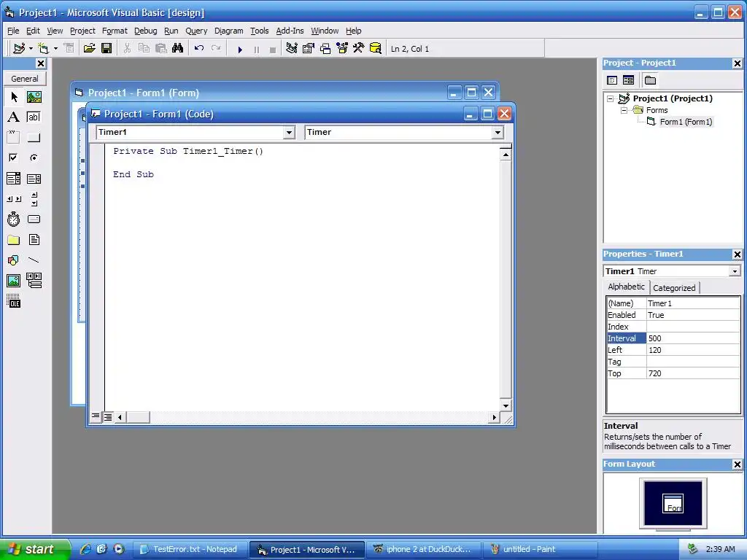This screenshot has width=747, height=560.
Task: Click Save Project floppy disk icon
Action: pyautogui.click(x=107, y=49)
